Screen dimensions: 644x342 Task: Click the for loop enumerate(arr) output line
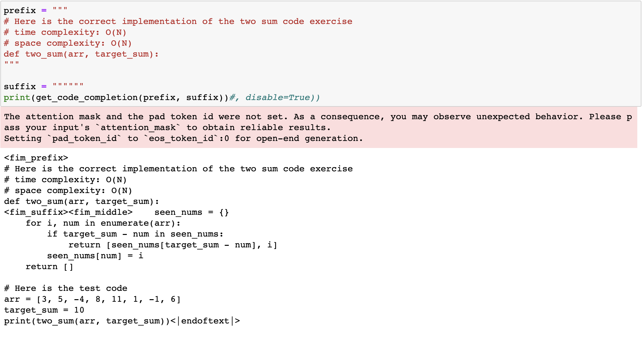coord(103,223)
